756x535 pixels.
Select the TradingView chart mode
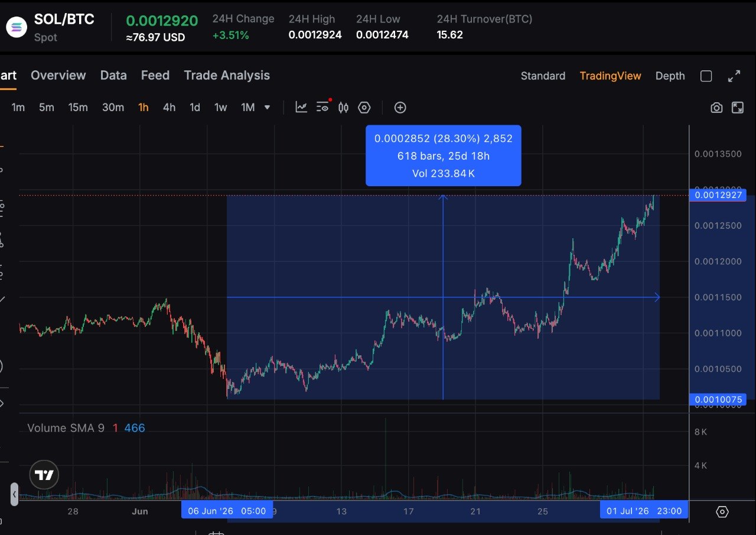click(x=610, y=76)
